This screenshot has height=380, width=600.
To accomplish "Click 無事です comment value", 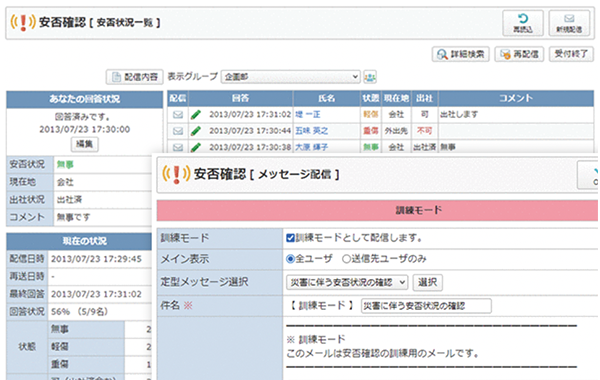I will (73, 217).
